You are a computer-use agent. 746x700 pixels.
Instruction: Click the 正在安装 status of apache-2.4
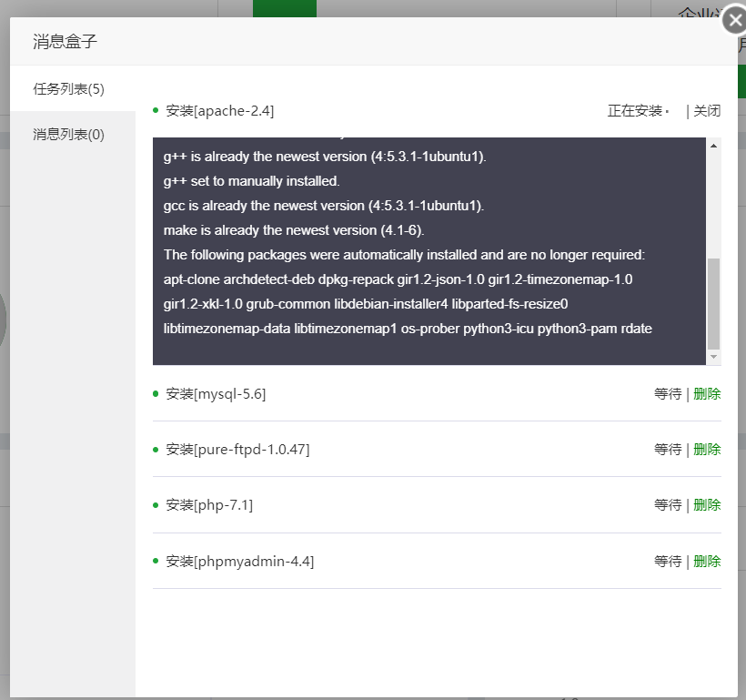pyautogui.click(x=635, y=111)
